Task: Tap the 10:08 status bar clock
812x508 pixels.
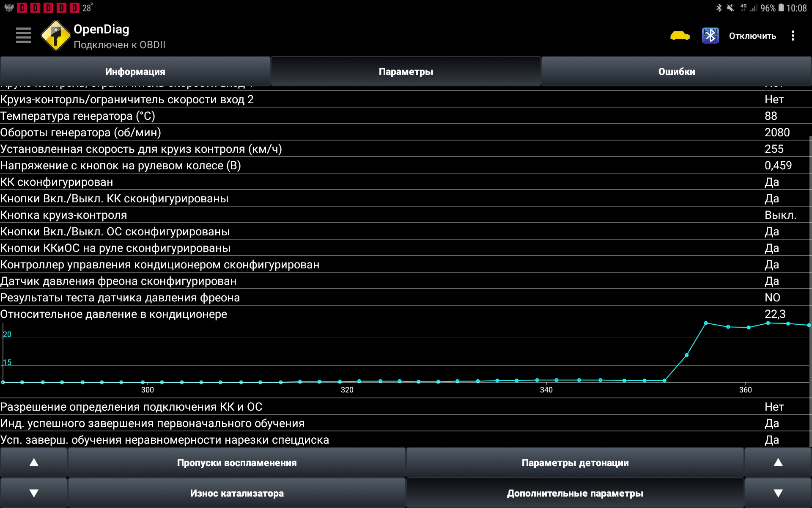Action: [796, 8]
